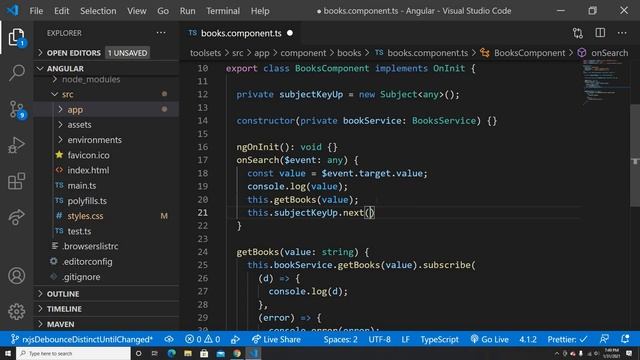The width and height of the screenshot is (640, 360).
Task: Click the Synchronize Changes cloud icon
Action: (x=169, y=339)
